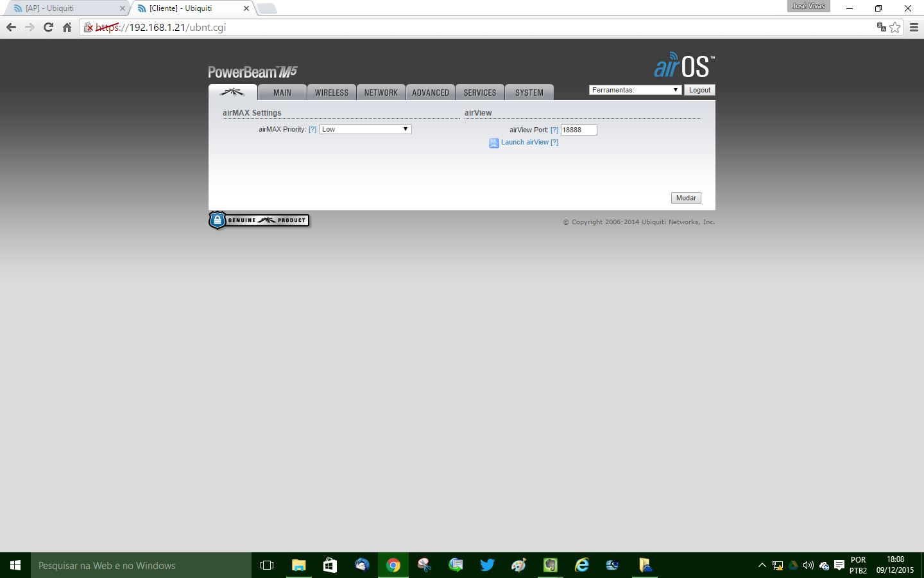Open the clock and calendar
This screenshot has width=924, height=578.
pyautogui.click(x=895, y=565)
